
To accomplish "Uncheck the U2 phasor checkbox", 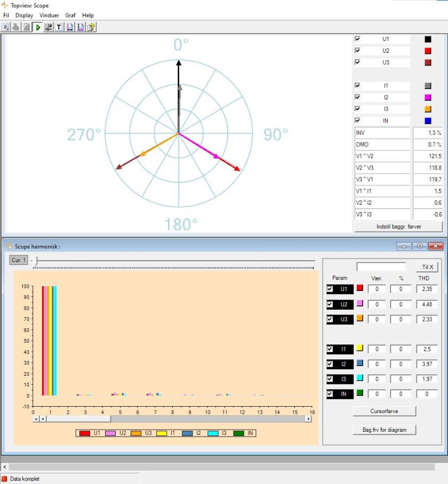I will 357,50.
